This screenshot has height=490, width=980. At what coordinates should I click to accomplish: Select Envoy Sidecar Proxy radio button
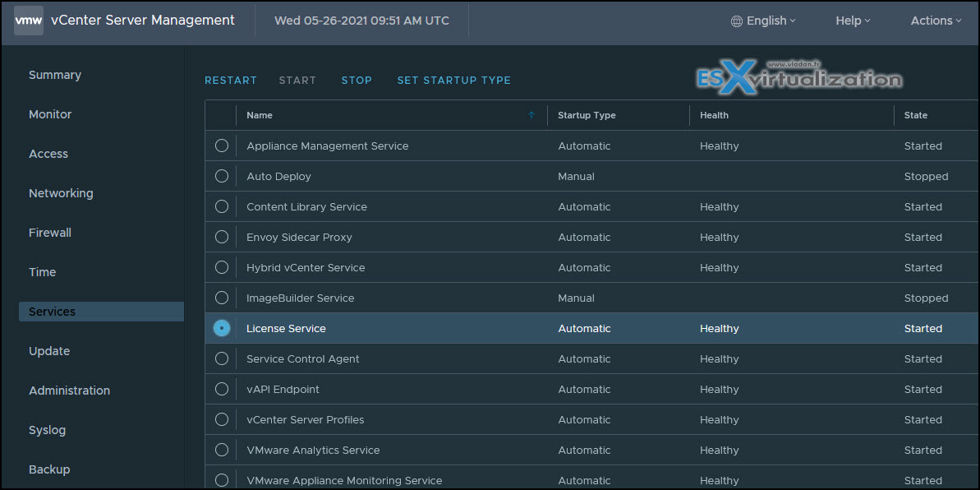pyautogui.click(x=222, y=237)
